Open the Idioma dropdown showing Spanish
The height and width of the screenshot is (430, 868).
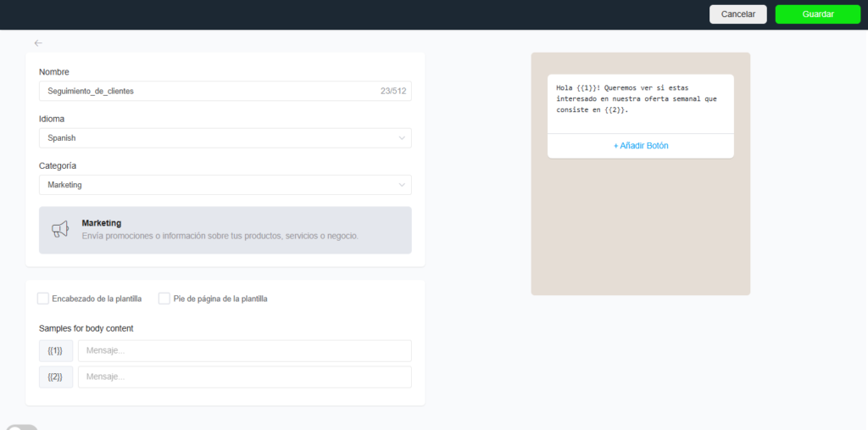[225, 137]
